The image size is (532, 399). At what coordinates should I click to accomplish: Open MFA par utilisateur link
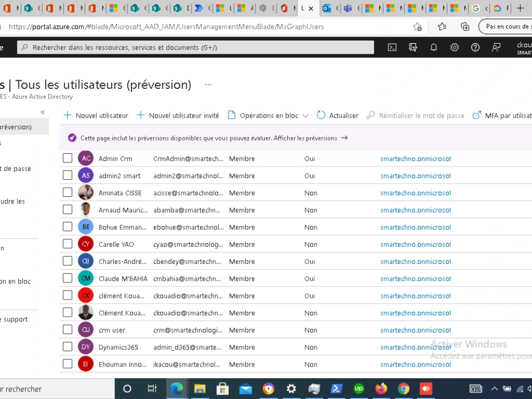tap(502, 115)
